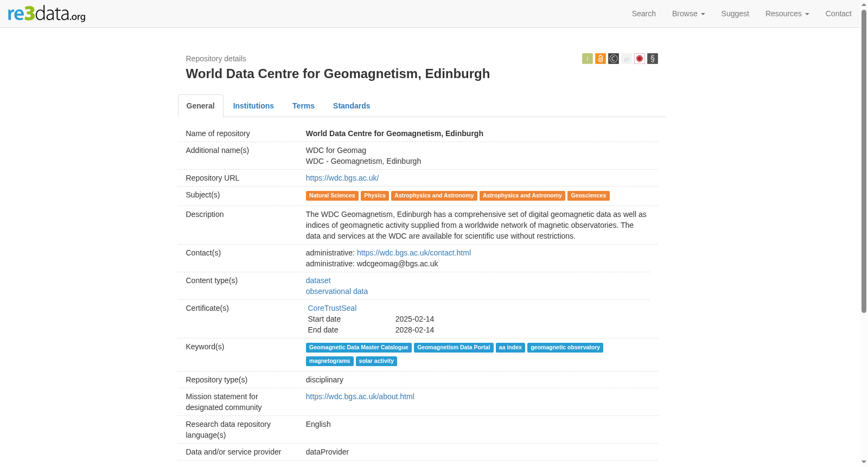Click the green additional information badge icon
This screenshot has width=868, height=467.
tap(587, 59)
